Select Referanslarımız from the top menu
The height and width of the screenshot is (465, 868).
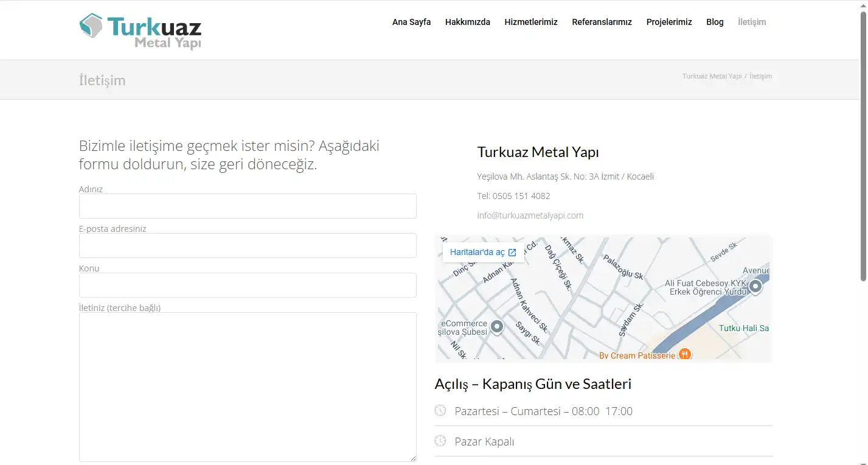click(x=602, y=22)
